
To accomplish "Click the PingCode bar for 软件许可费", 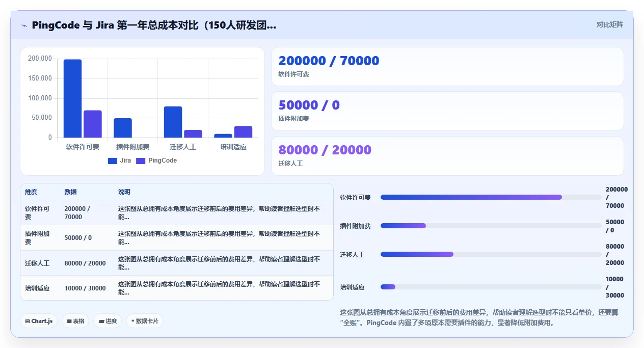I will coord(93,124).
